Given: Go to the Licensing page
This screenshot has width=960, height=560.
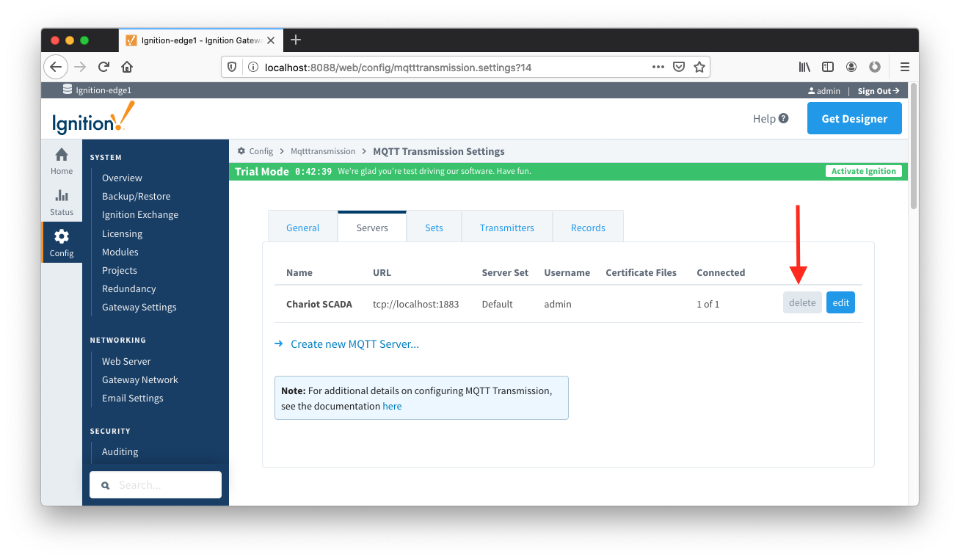Looking at the screenshot, I should tap(122, 233).
